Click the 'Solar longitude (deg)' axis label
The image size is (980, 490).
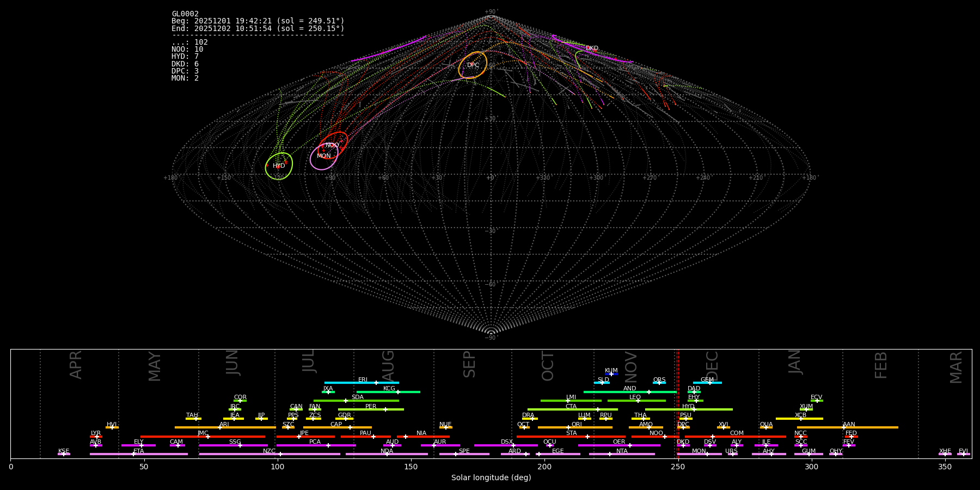click(x=491, y=478)
